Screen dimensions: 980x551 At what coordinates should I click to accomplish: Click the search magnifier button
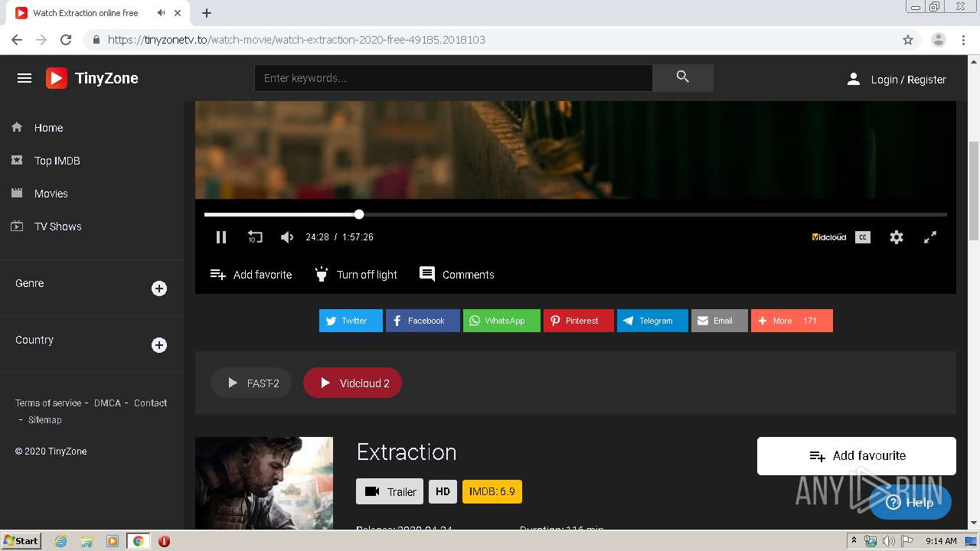click(683, 77)
